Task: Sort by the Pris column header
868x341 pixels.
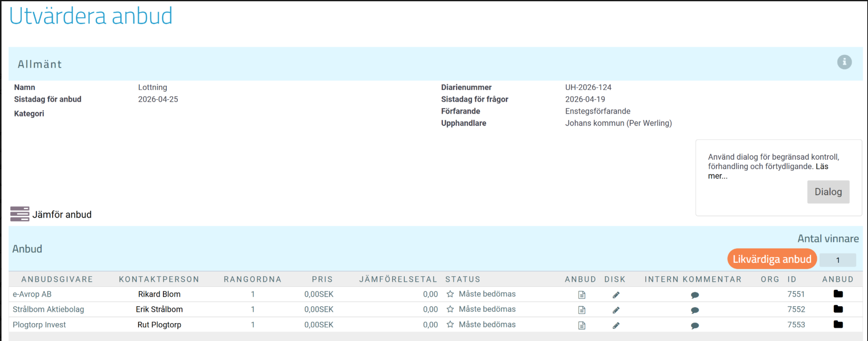Action: [x=322, y=279]
